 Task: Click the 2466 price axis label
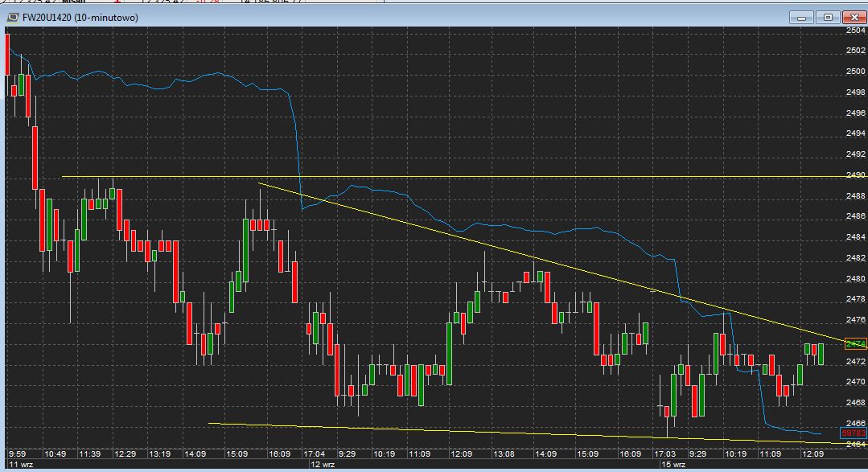click(856, 423)
